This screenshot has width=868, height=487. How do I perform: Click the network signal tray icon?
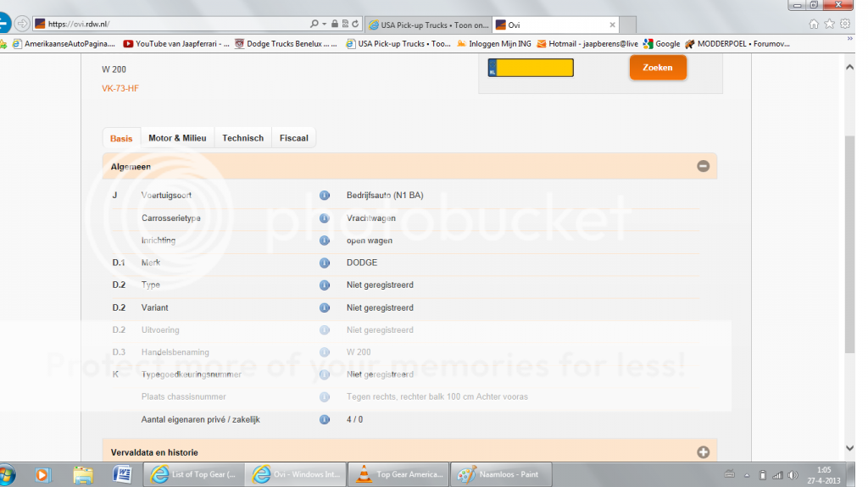coord(778,475)
